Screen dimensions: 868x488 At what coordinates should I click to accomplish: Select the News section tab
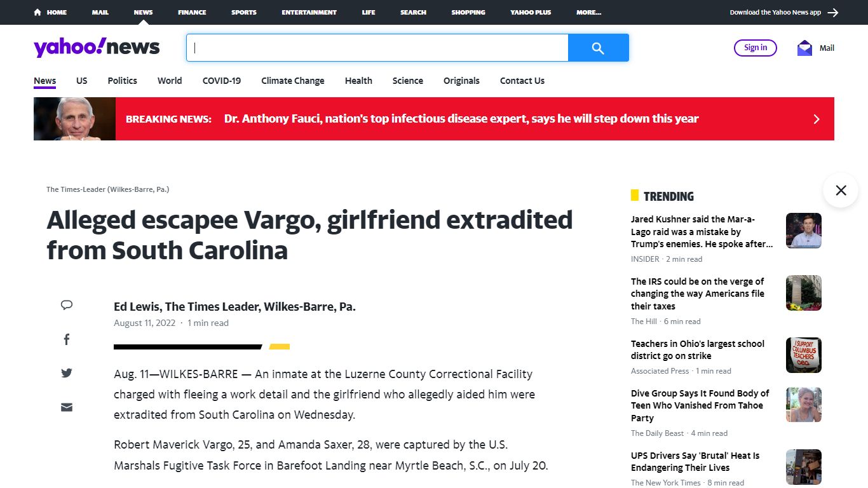tap(45, 81)
